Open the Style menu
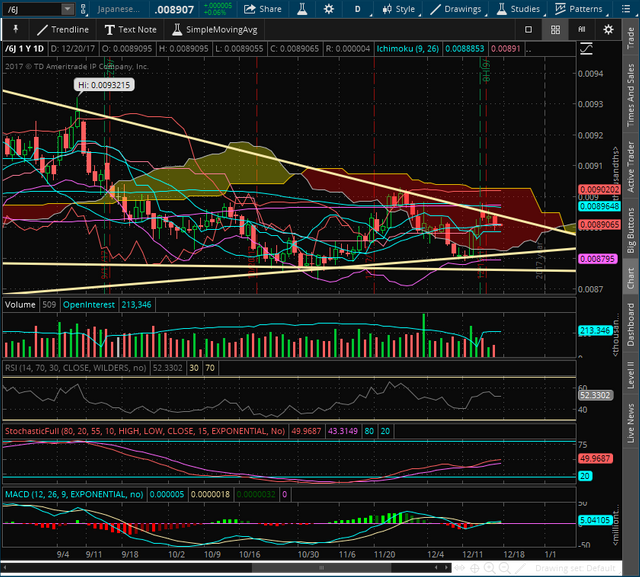 pos(399,9)
